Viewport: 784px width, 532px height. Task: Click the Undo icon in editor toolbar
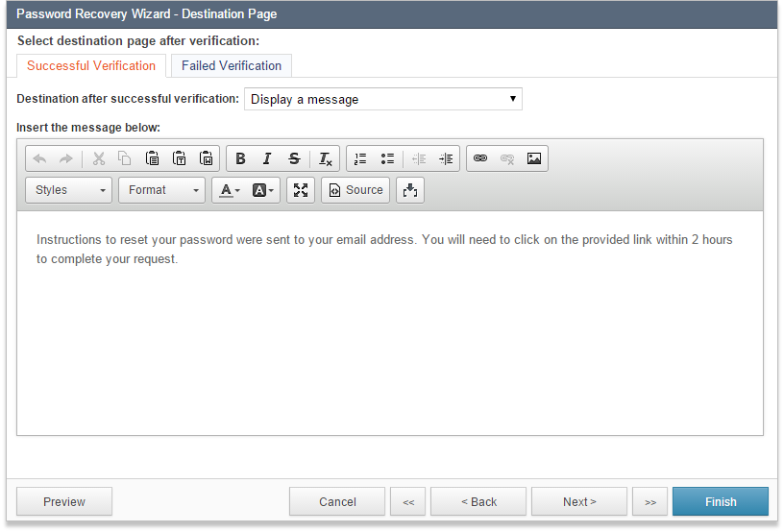click(39, 158)
